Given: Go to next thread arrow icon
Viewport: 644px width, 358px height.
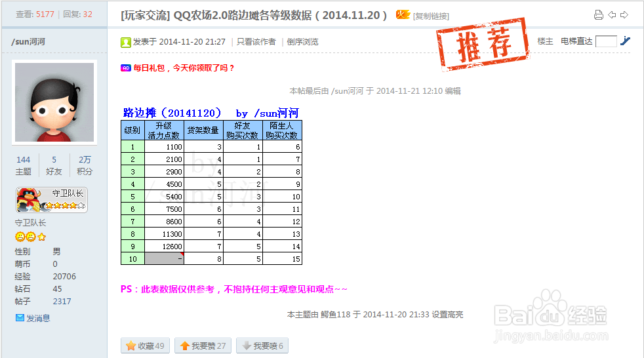Looking at the screenshot, I should click(624, 15).
